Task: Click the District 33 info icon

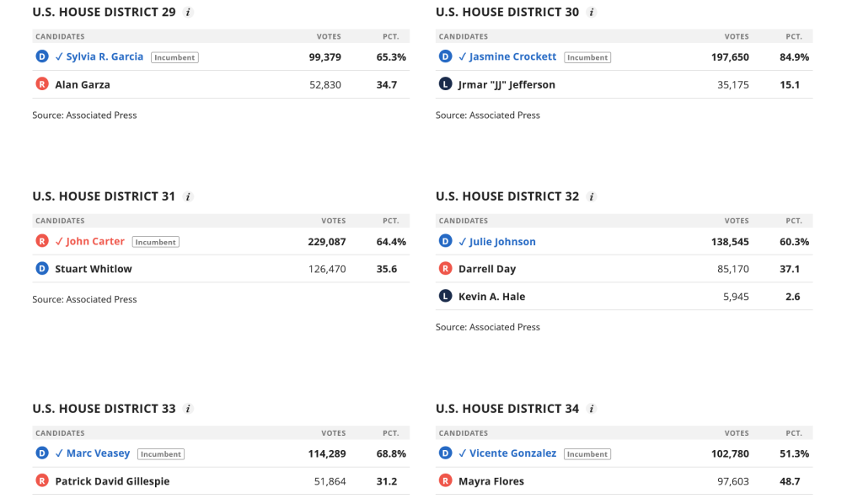Action: [x=188, y=410]
